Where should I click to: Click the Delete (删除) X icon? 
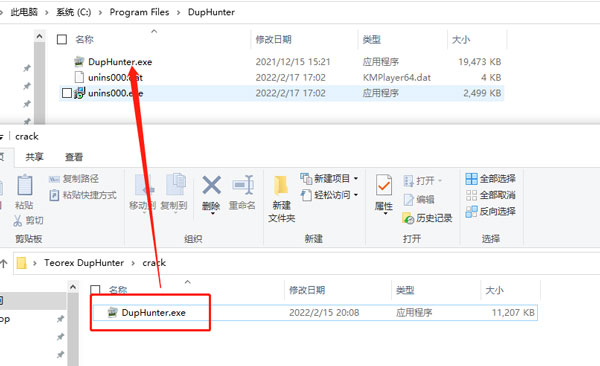click(211, 185)
